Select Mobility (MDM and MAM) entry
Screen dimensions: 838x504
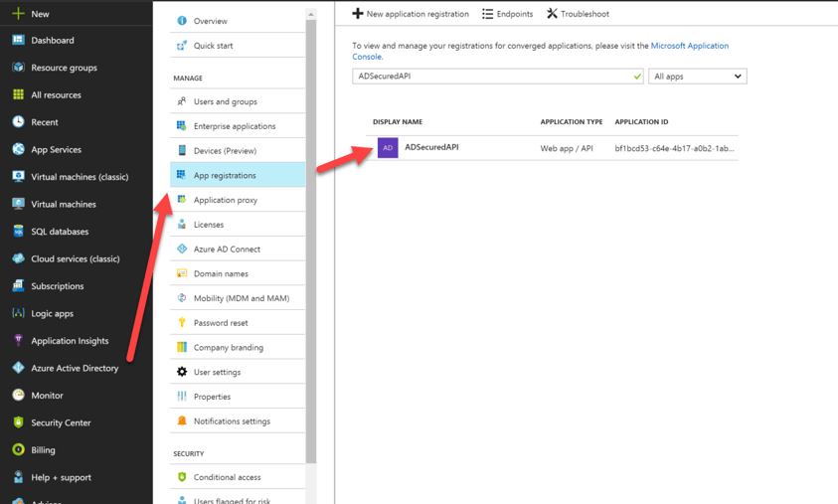click(238, 297)
